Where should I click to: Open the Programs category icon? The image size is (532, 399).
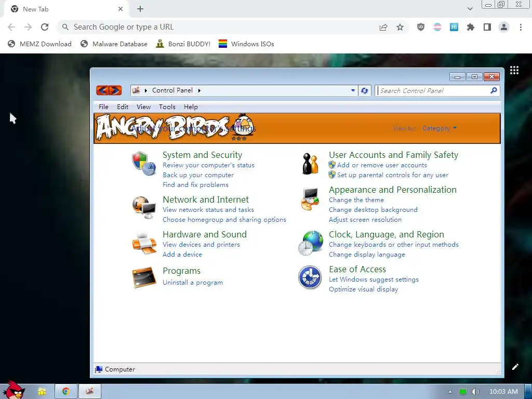point(144,277)
